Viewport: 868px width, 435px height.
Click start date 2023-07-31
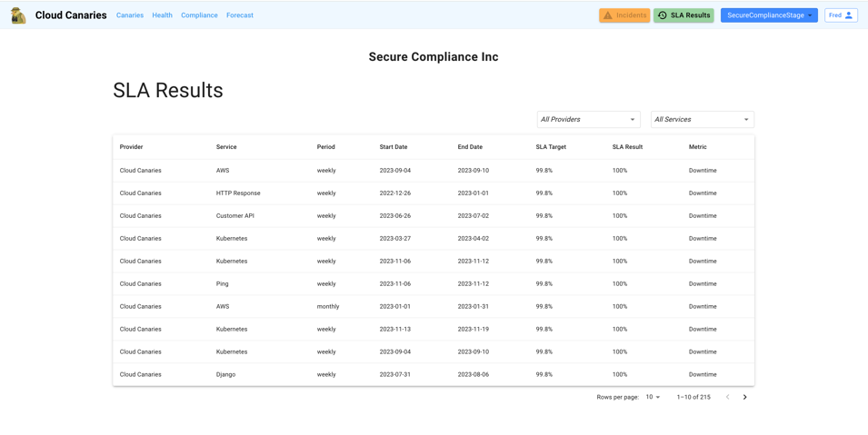click(395, 375)
